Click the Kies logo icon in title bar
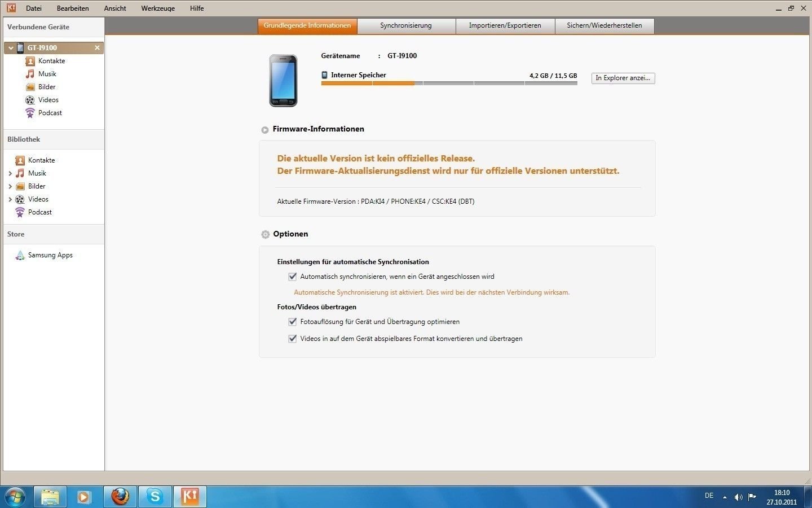Image resolution: width=812 pixels, height=508 pixels. [11, 8]
